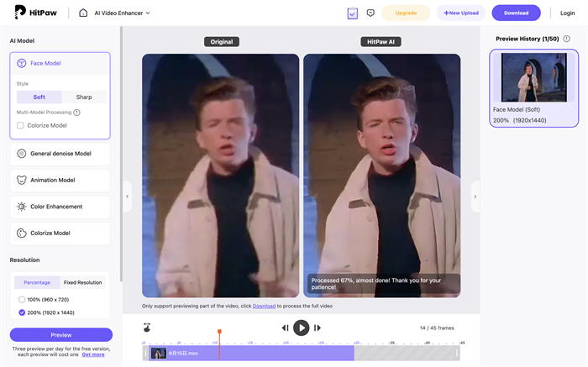Switch to Fixed Resolution tab
Screen dimensions: 588x367
click(x=82, y=282)
